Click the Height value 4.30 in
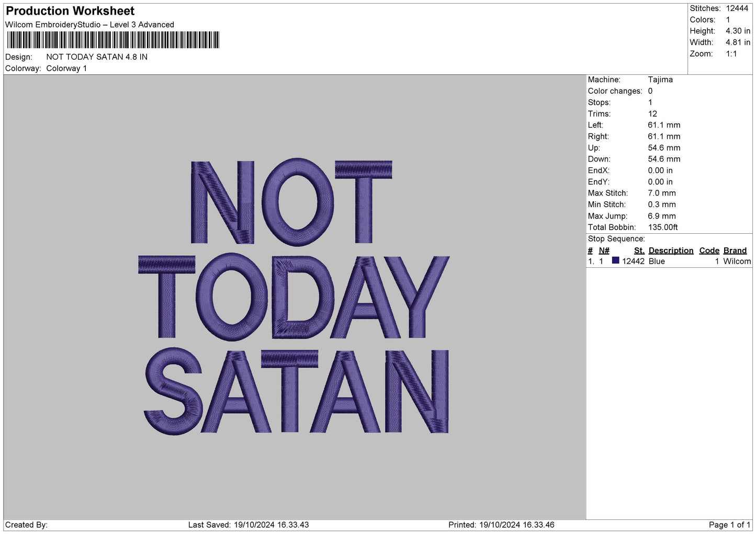756x534 pixels. pos(738,31)
